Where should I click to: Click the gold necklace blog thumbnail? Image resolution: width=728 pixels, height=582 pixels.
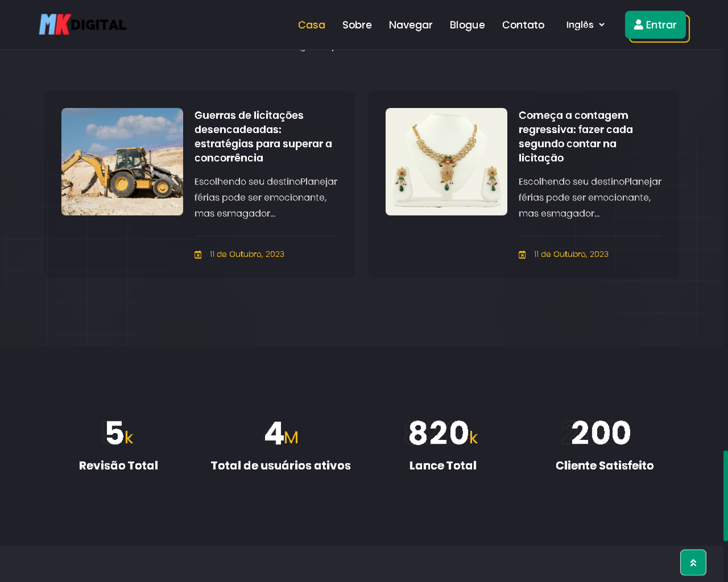tap(446, 162)
